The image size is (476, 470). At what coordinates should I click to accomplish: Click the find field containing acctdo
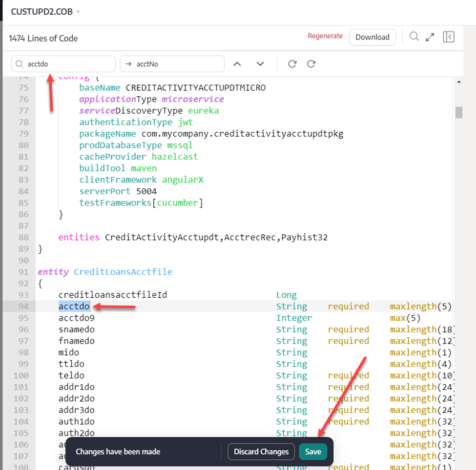coord(68,64)
